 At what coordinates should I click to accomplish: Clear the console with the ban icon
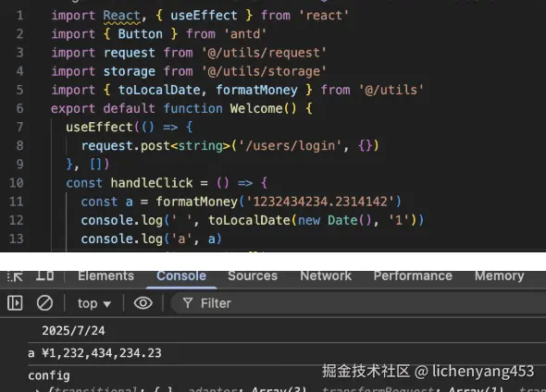click(45, 303)
